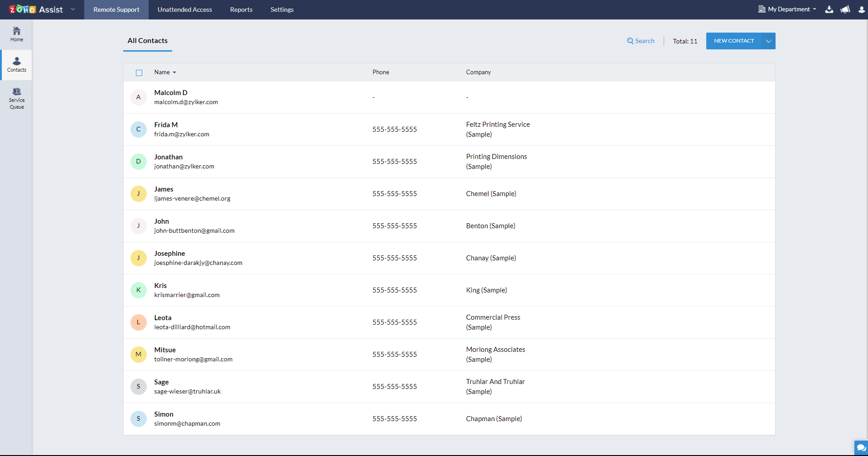Screen dimensions: 868x456
Task: Expand the NEW CONTACT dropdown arrow
Action: click(768, 41)
